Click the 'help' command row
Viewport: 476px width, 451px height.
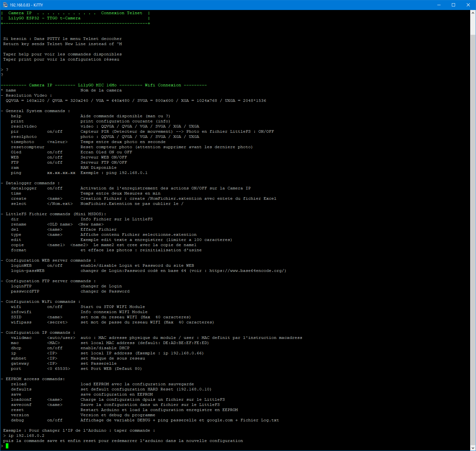pos(90,116)
